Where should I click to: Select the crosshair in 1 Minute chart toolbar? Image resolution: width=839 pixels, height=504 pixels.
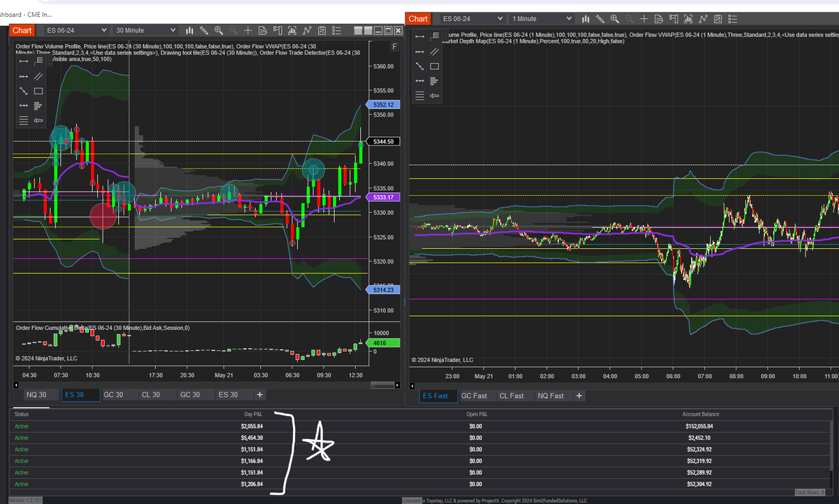pos(644,19)
